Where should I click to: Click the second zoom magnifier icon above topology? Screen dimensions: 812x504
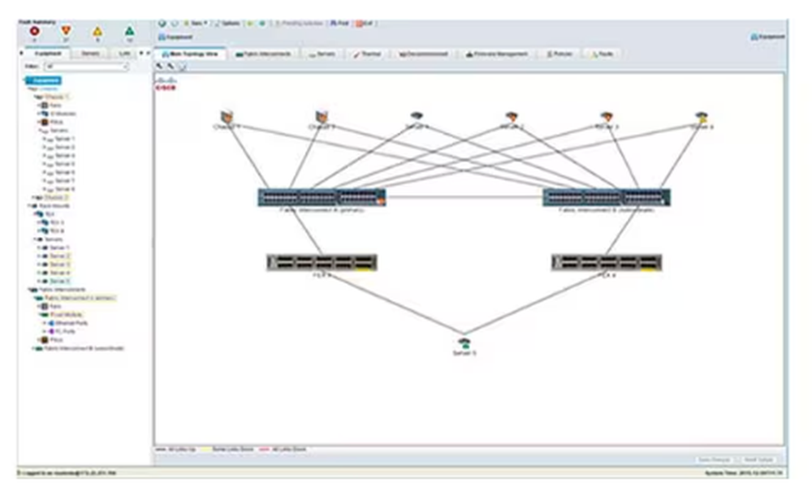click(x=171, y=67)
